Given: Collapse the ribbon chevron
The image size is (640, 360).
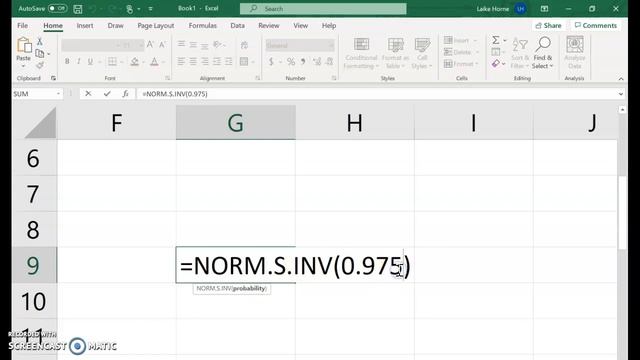Looking at the screenshot, I should (621, 79).
